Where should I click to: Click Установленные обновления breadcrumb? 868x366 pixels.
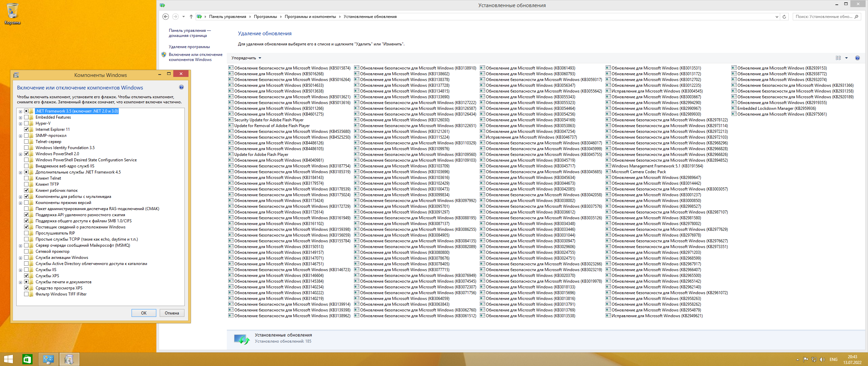coord(370,17)
